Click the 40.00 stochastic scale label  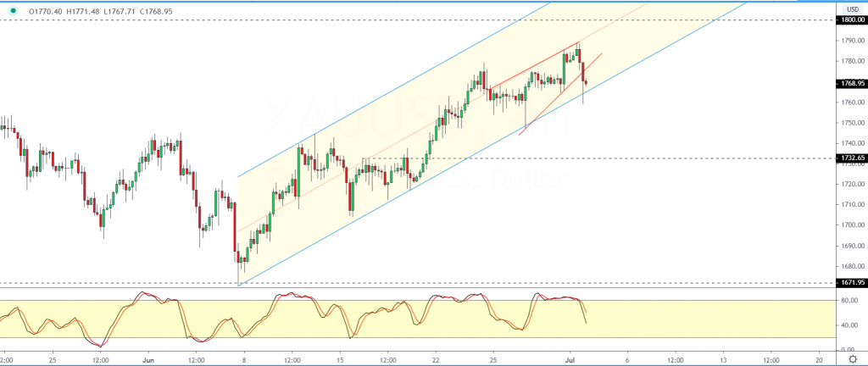point(851,325)
